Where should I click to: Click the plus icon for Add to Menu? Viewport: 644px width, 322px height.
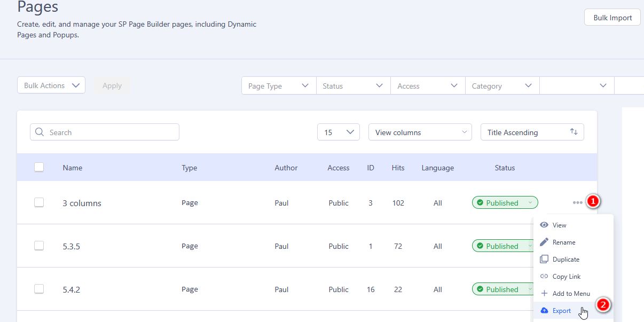click(544, 293)
